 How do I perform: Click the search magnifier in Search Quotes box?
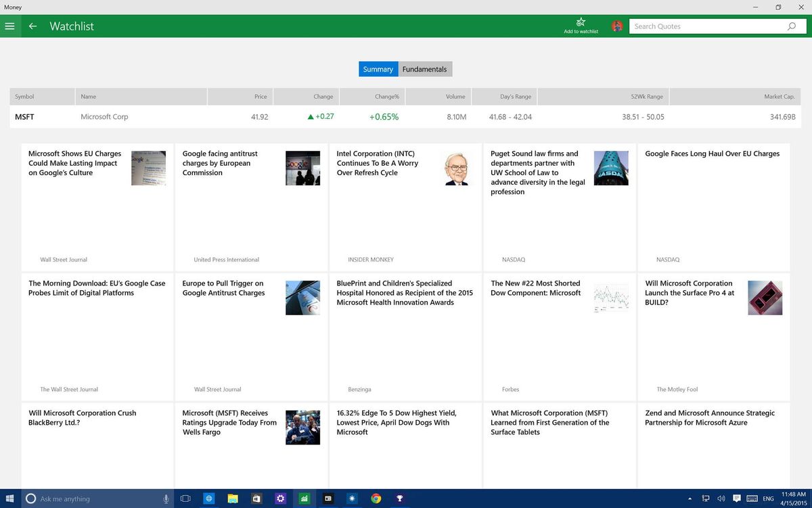pyautogui.click(x=790, y=26)
